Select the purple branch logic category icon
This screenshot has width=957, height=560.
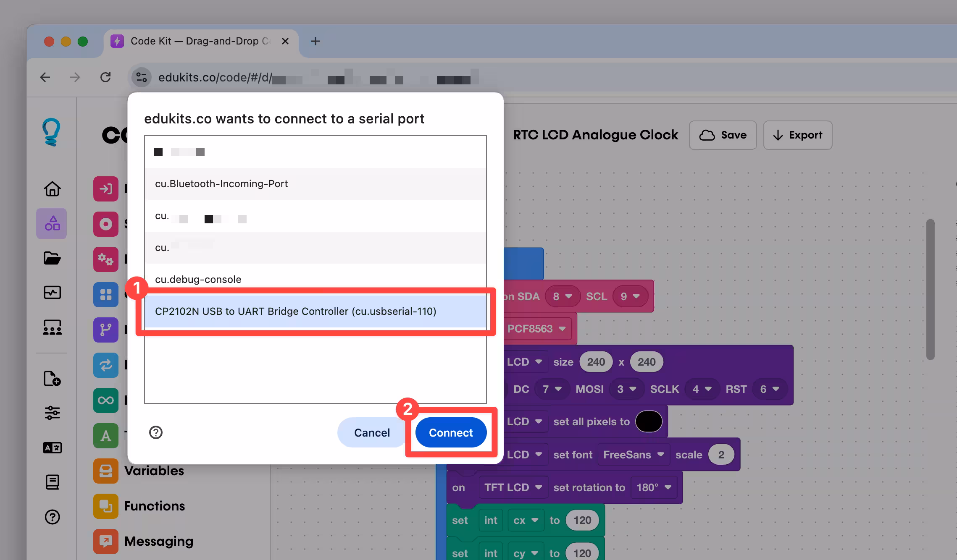click(105, 330)
